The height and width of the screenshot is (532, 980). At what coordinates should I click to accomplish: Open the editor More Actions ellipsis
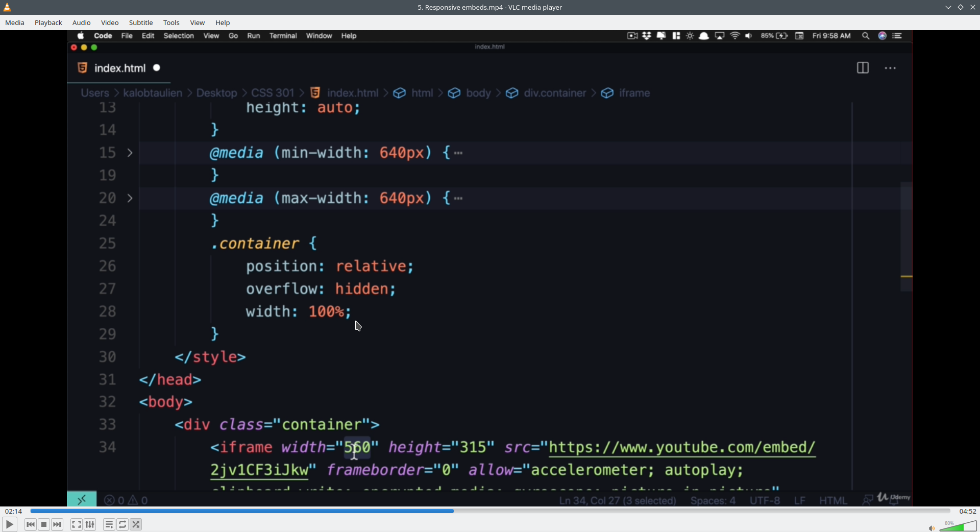(890, 68)
